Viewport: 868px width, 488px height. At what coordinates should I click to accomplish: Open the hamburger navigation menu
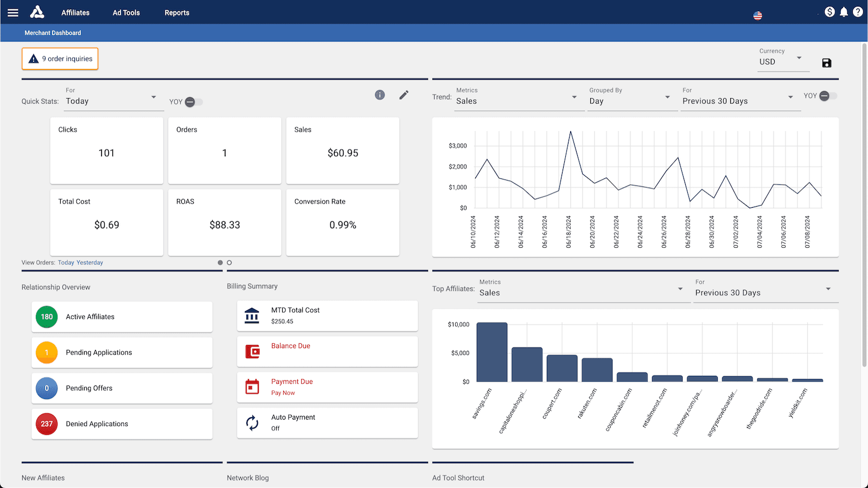pyautogui.click(x=12, y=12)
